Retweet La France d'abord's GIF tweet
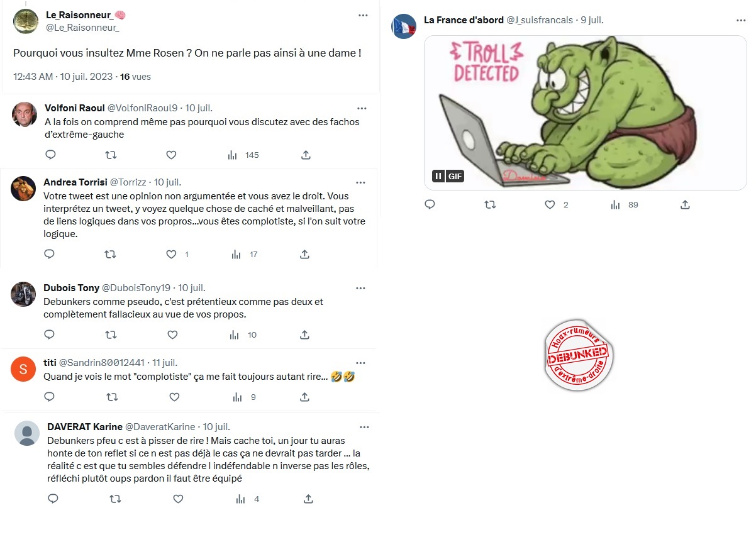 point(490,204)
